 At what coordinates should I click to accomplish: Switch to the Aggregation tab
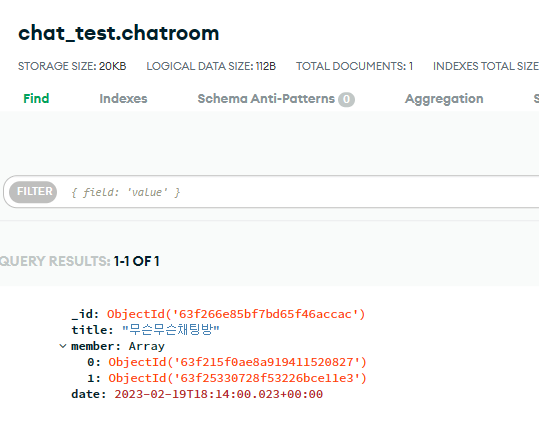coord(444,99)
